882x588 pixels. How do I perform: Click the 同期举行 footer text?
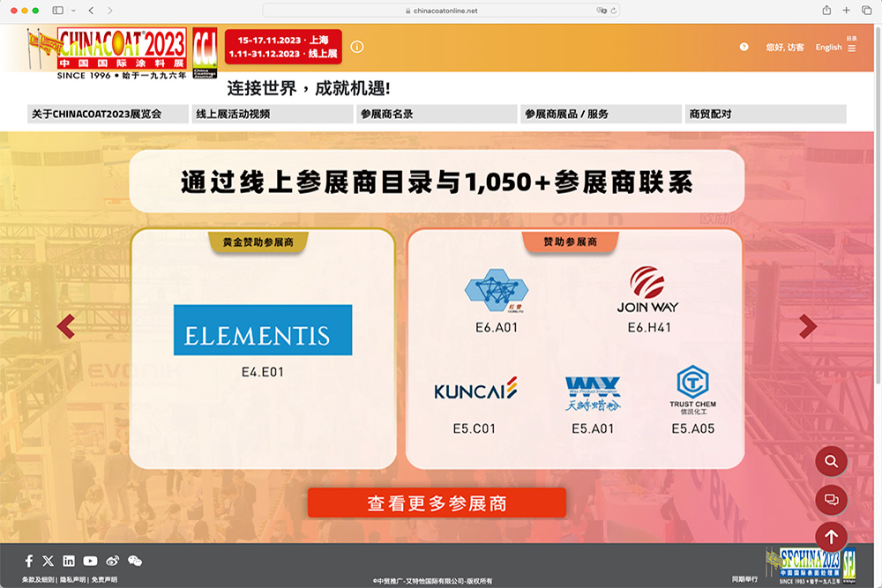click(x=744, y=579)
